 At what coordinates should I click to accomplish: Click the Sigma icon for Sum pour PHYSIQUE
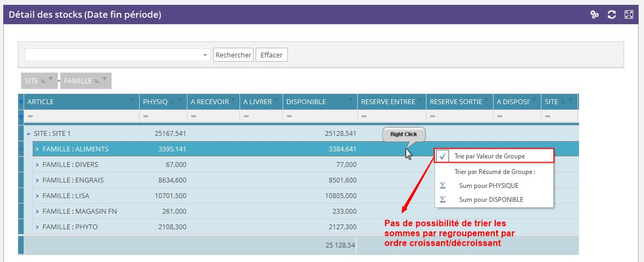click(x=443, y=186)
